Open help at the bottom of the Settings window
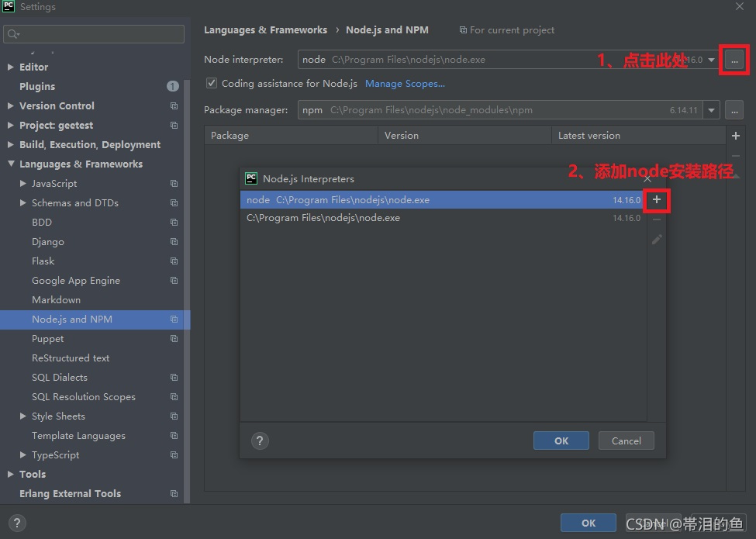This screenshot has width=756, height=539. (17, 523)
